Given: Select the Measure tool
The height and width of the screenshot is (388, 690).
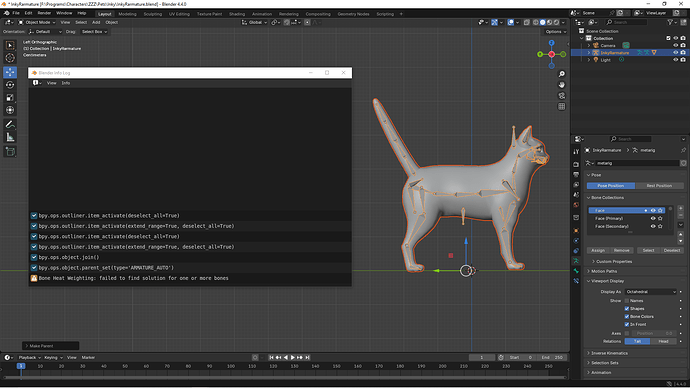Looking at the screenshot, I should coord(10,138).
